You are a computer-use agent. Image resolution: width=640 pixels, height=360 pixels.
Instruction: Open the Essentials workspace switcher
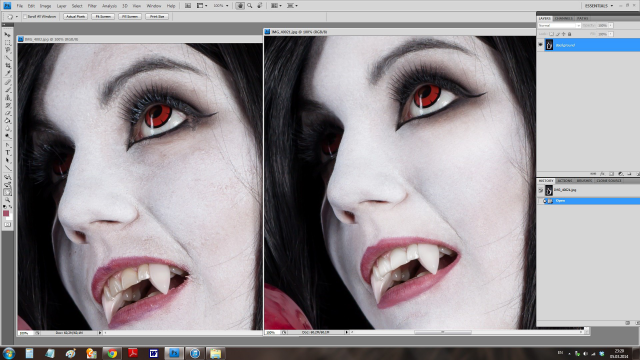point(599,6)
